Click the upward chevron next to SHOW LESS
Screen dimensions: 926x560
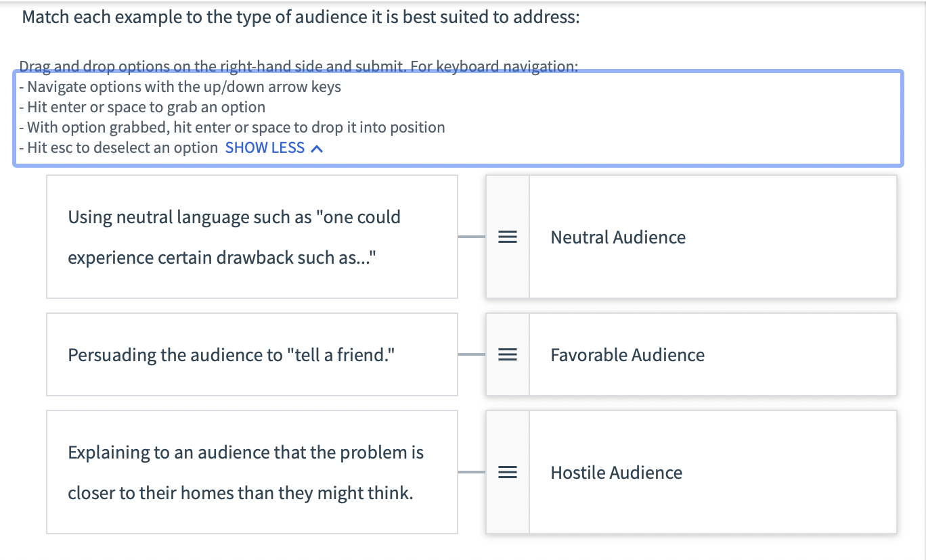click(316, 147)
